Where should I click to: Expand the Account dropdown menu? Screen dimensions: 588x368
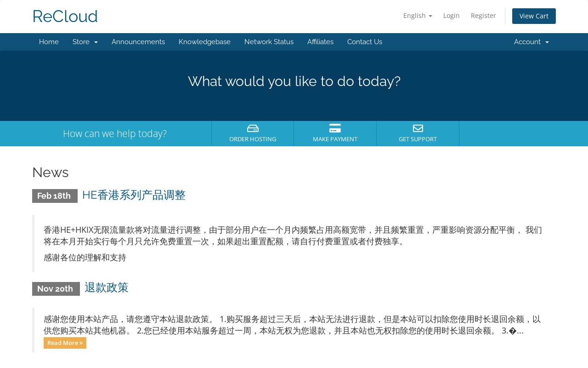coord(531,42)
